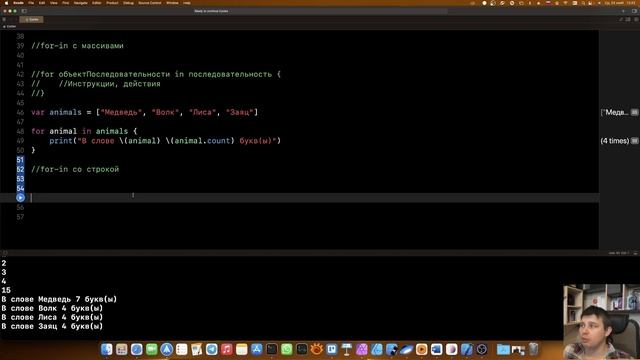The image size is (640, 360).
Task: Open the Word icon in the Dock
Action: [436, 349]
